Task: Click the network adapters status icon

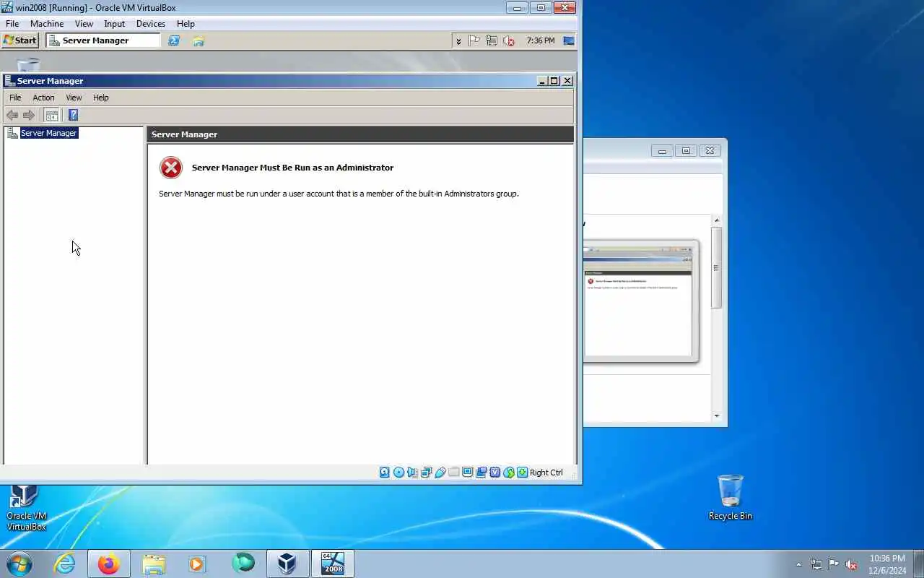Action: 426,473
